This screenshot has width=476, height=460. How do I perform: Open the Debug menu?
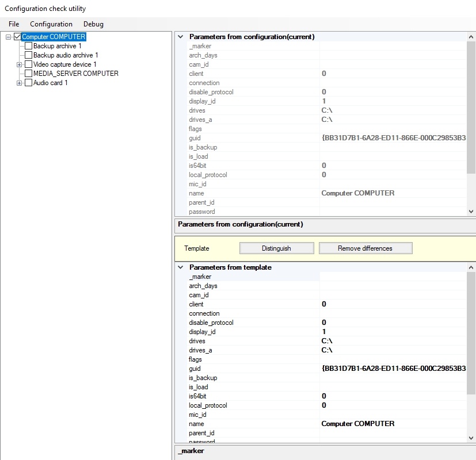[93, 24]
